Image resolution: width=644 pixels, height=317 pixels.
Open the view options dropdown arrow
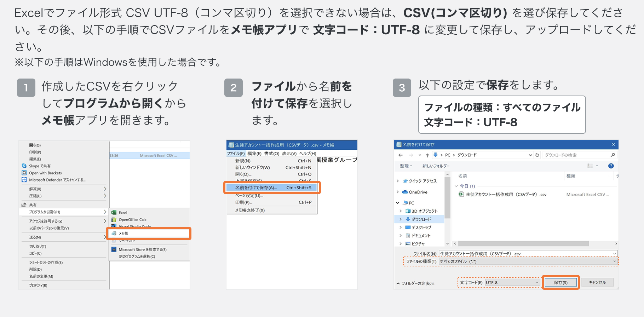pyautogui.click(x=597, y=166)
